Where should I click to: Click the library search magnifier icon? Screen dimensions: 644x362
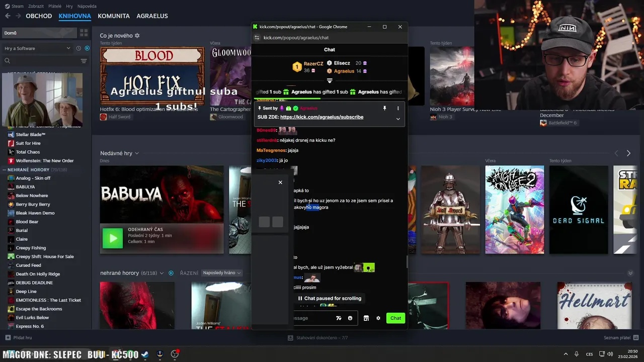[x=7, y=61]
